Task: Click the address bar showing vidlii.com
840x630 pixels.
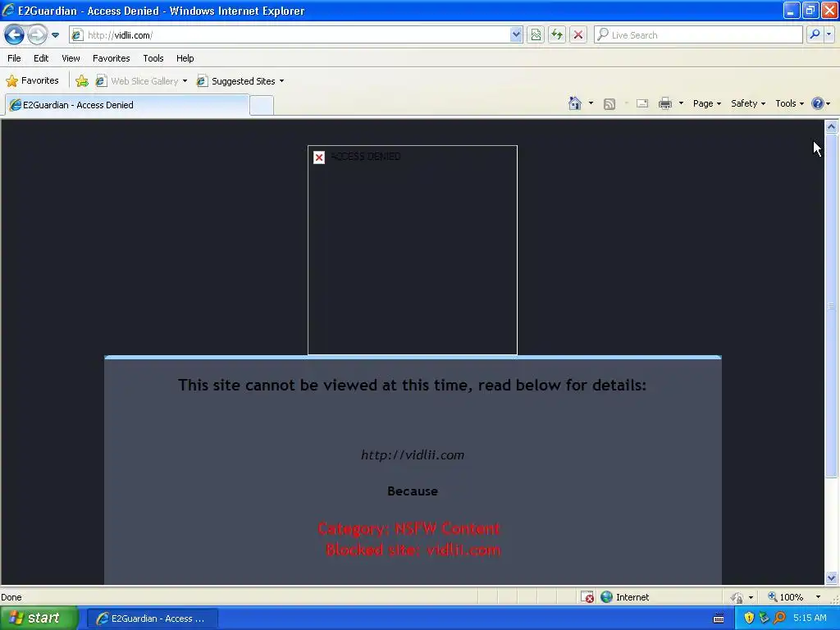Action: tap(296, 34)
